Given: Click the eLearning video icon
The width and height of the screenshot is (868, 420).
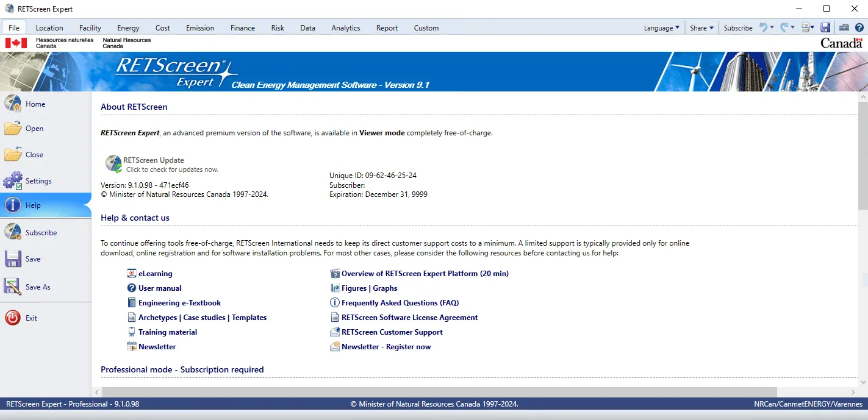Looking at the screenshot, I should point(131,274).
